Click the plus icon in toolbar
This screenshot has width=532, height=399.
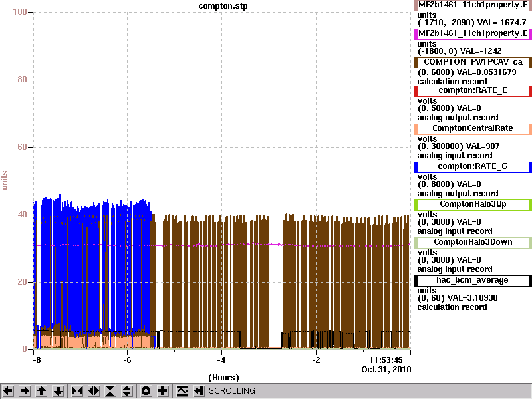coord(163,391)
